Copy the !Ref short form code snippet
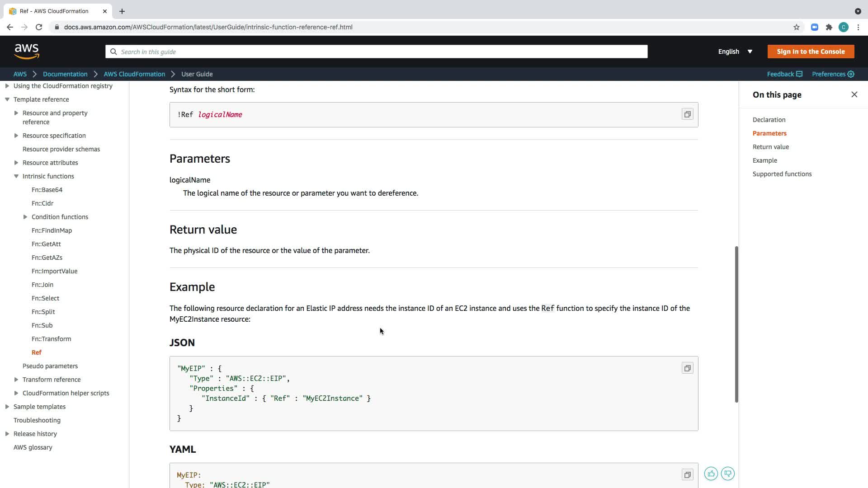This screenshot has width=868, height=488. click(x=687, y=114)
